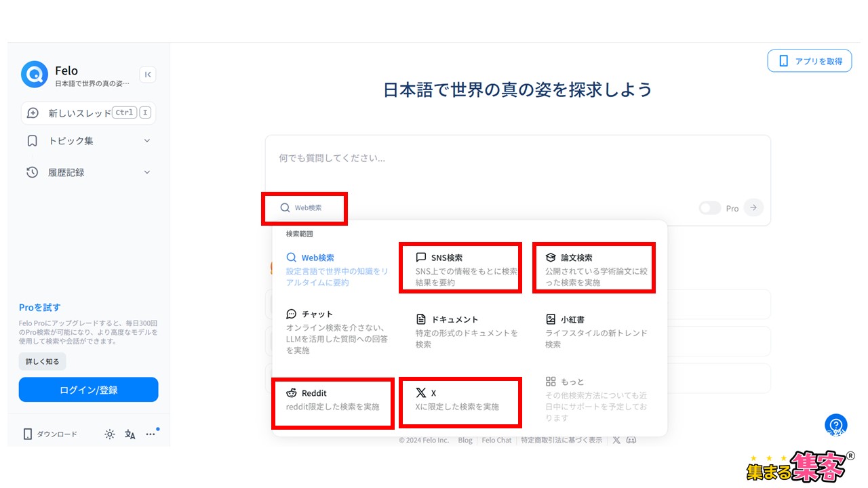Viewport: 868px width, 488px height.
Task: Click the 検索範囲 heading text
Action: [299, 234]
